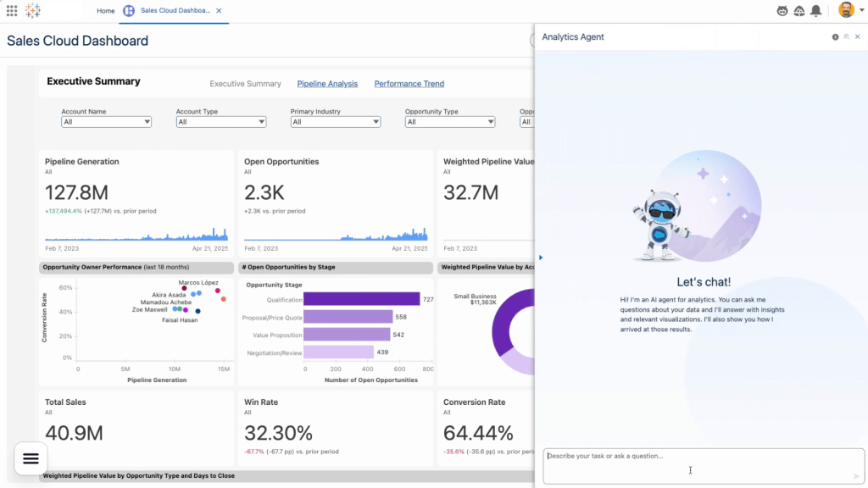Open the Salesforce App Launcher grid
This screenshot has width=868, height=488.
(10, 10)
